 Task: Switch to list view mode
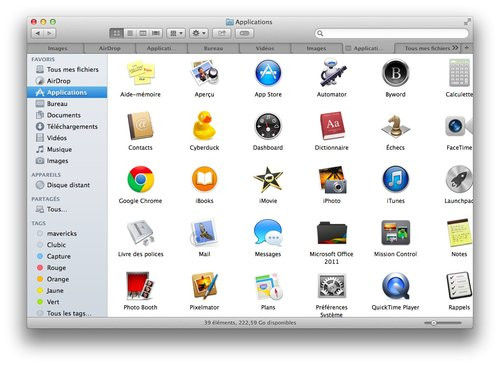(130, 33)
